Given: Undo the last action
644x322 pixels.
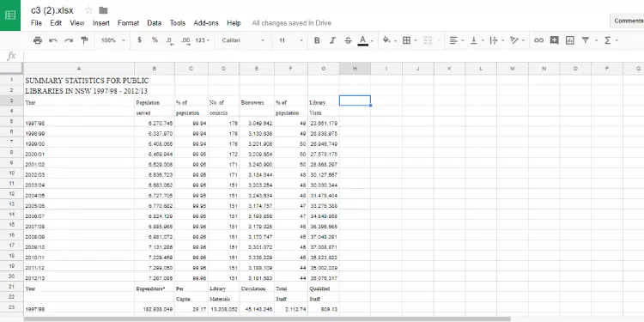Looking at the screenshot, I should [x=53, y=40].
